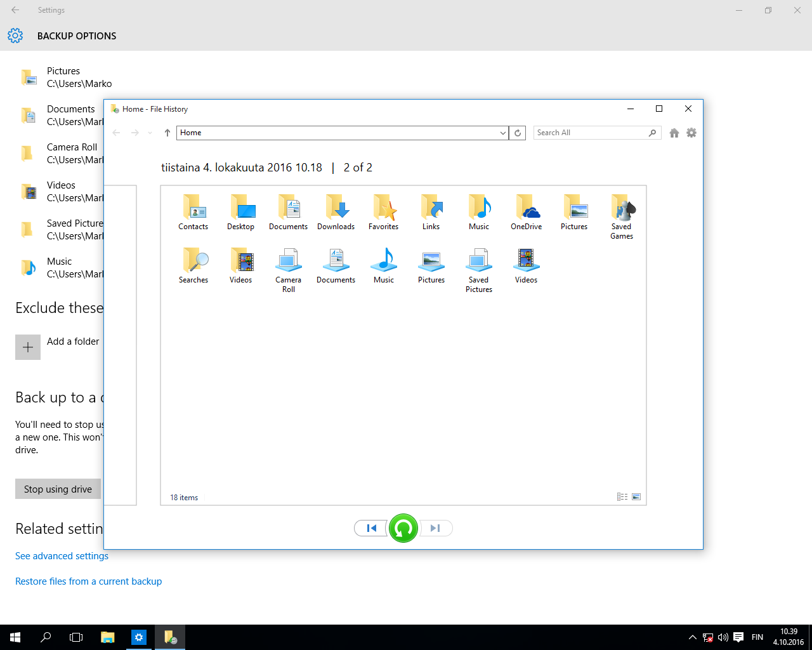Screen dimensions: 812x650
Task: Open See advanced settings link
Action: 62,556
